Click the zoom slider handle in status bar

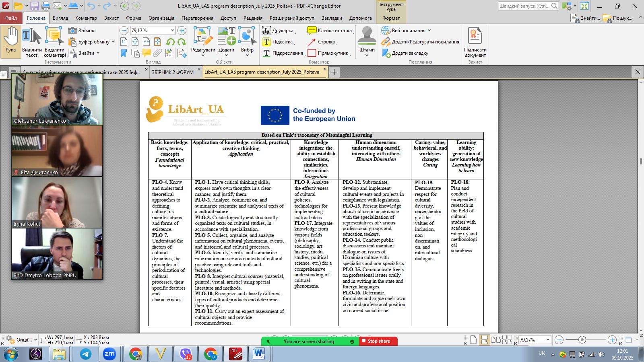click(x=582, y=340)
